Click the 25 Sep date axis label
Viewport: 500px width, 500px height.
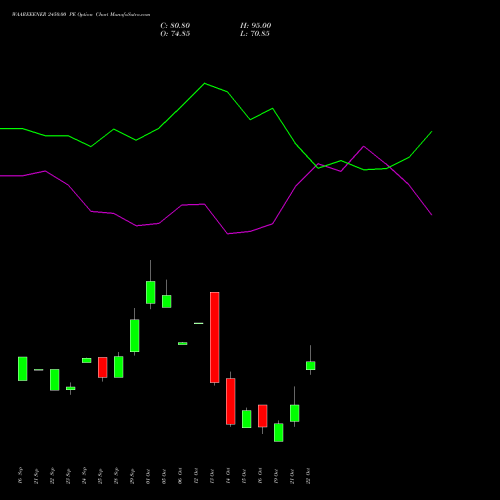coord(100,476)
